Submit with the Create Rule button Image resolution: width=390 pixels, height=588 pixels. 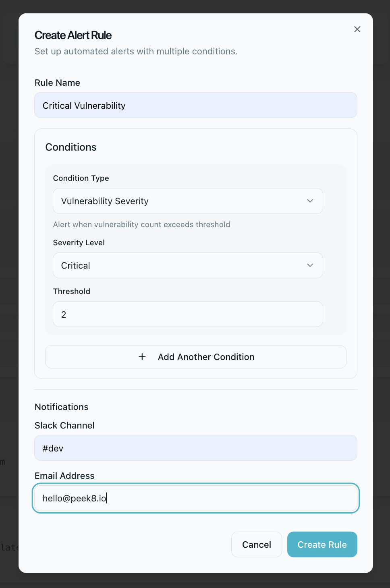pyautogui.click(x=322, y=545)
